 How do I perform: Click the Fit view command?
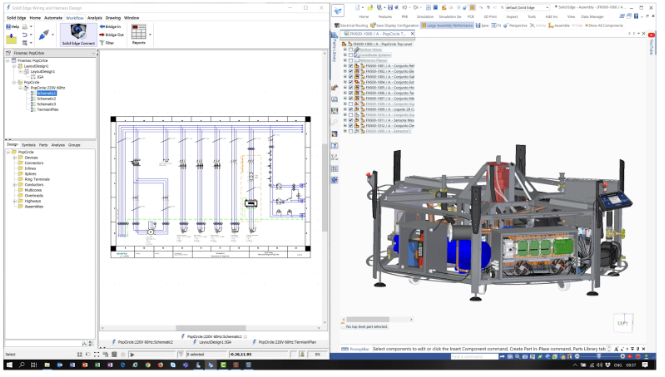497,25
